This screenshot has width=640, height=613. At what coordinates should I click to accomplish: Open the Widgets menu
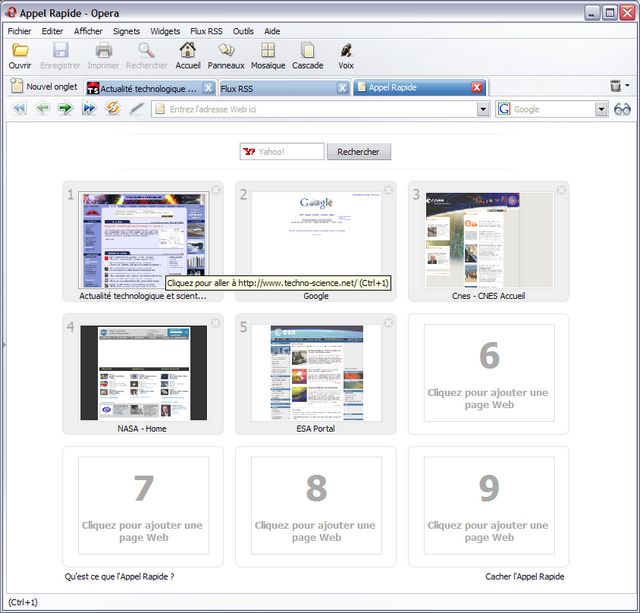[x=165, y=31]
